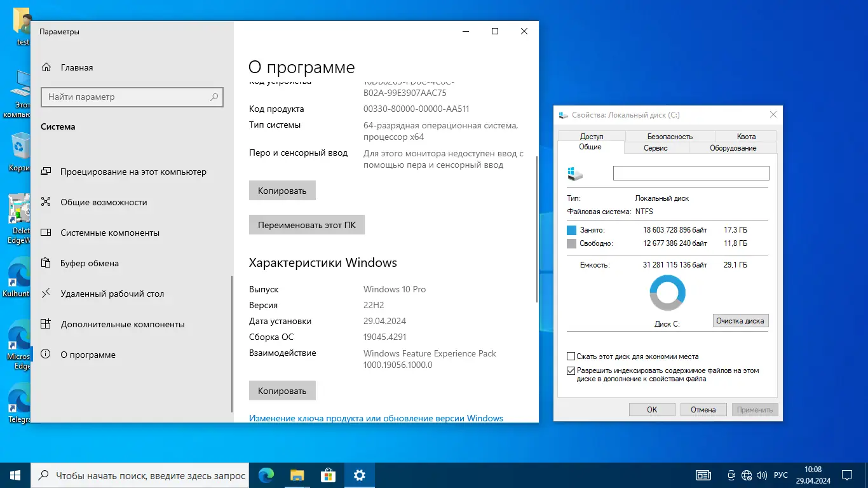Switch to the Оборудование tab

tap(732, 147)
